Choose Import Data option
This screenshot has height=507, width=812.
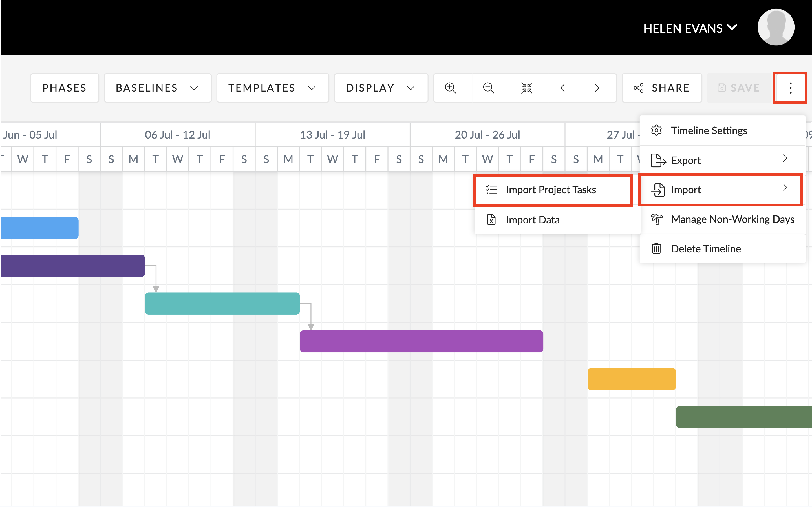pyautogui.click(x=533, y=220)
